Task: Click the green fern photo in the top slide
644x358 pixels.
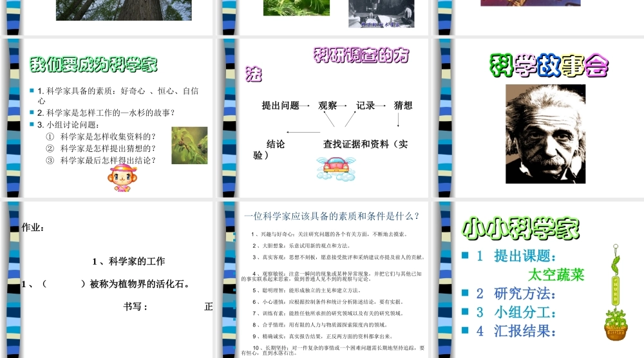Action: 296,8
